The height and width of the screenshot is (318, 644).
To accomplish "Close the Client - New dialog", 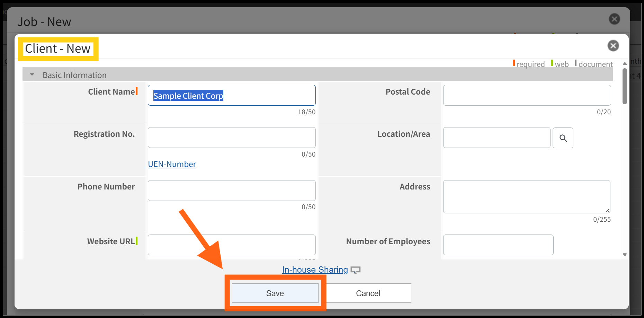I will click(x=613, y=46).
